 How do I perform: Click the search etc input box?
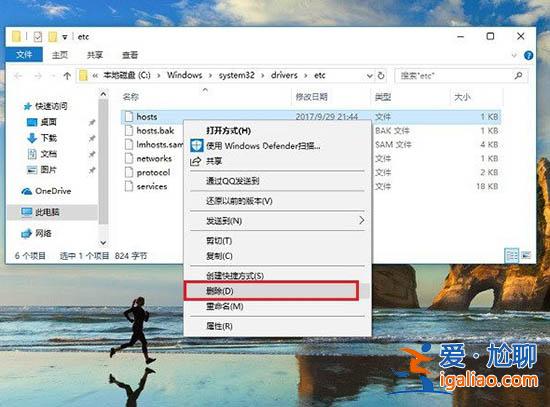coord(461,75)
